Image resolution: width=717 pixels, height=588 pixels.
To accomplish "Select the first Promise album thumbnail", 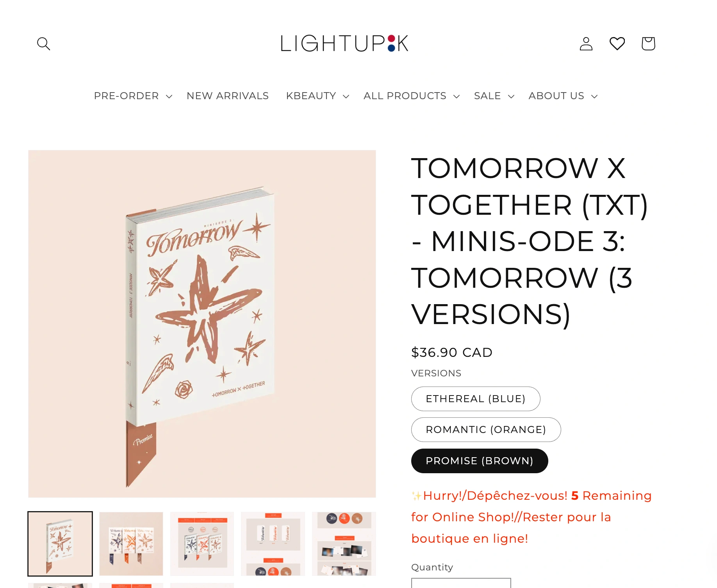I will [x=60, y=543].
